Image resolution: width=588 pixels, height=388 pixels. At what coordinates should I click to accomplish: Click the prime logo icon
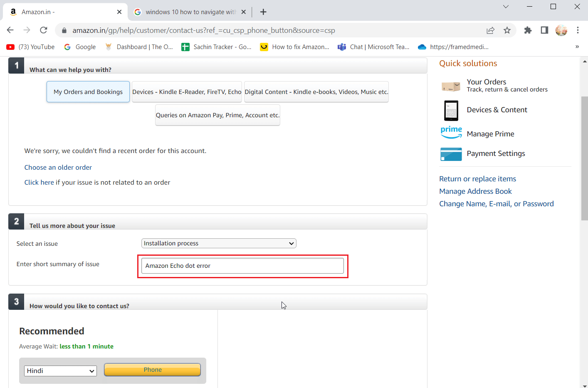click(x=451, y=132)
